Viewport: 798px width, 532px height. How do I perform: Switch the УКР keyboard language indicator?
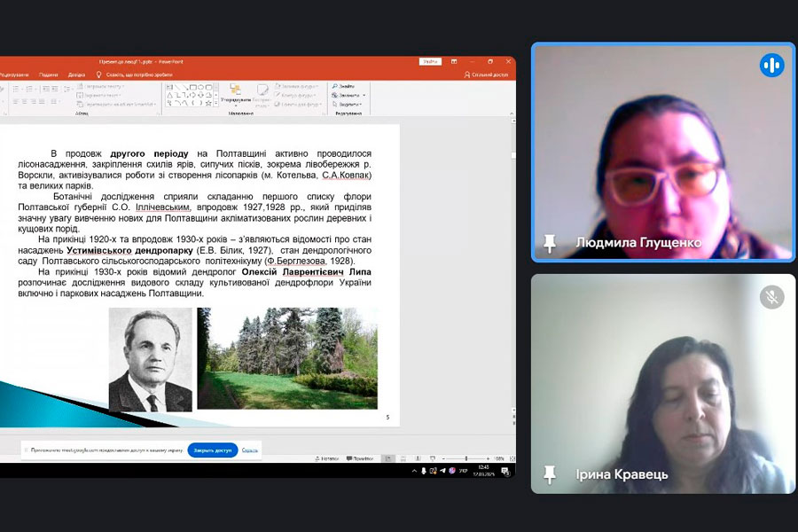[463, 471]
